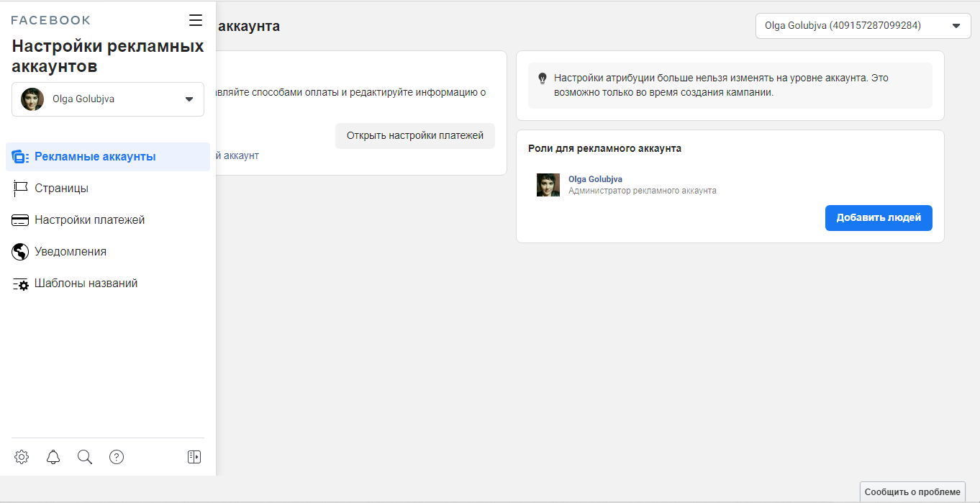Viewport: 980px width, 503px height.
Task: Open settings via the gear icon at sidebar bottom
Action: [22, 457]
